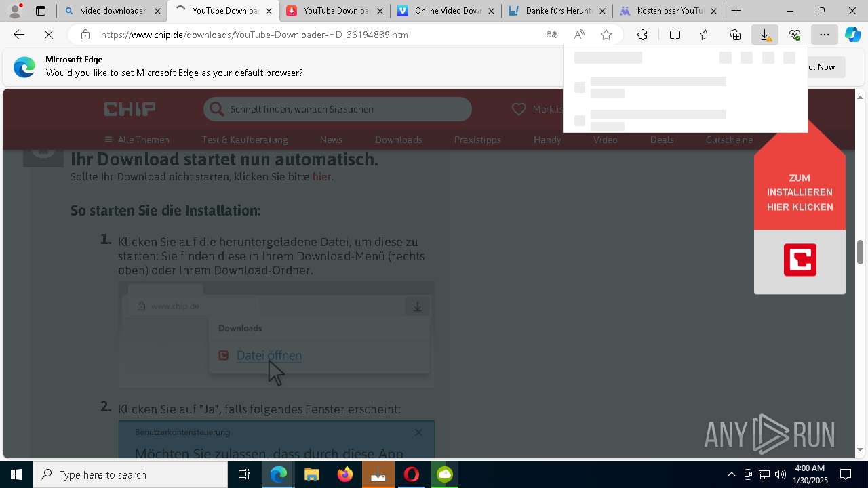The height and width of the screenshot is (488, 868).
Task: Click the "Schnell finden" search field
Action: point(337,109)
